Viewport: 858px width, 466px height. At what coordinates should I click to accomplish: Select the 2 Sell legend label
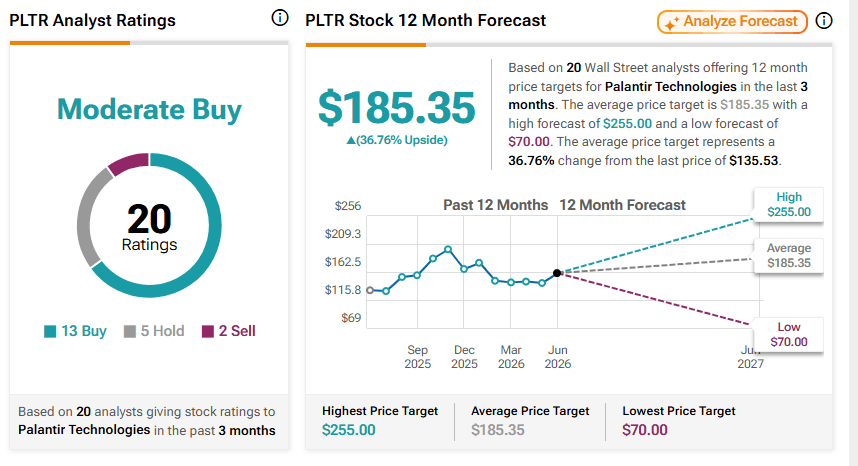[x=237, y=331]
